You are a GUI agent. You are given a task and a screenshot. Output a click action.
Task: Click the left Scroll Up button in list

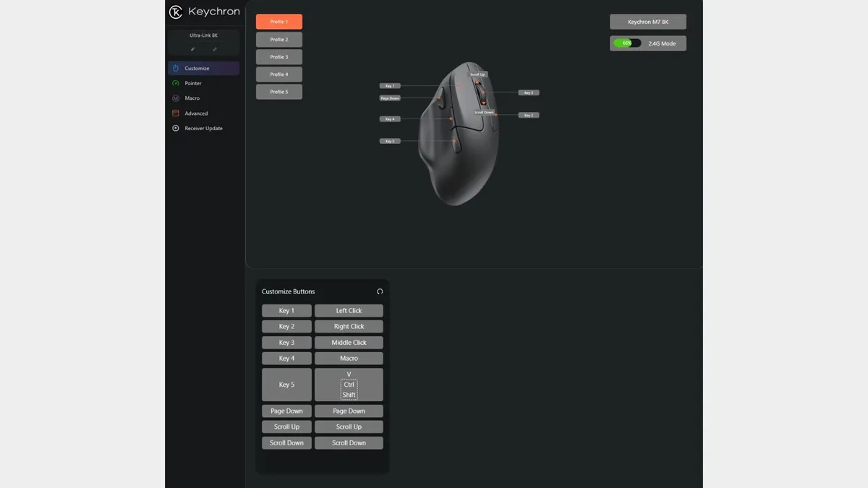287,427
